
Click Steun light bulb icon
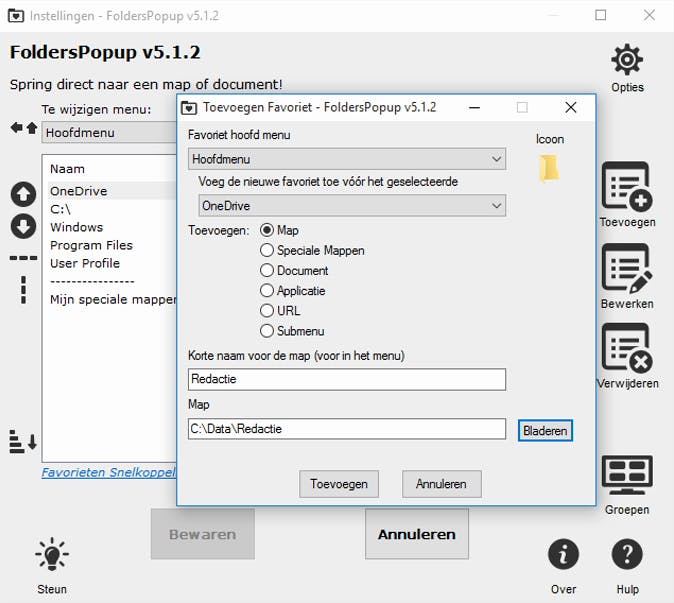[x=52, y=554]
